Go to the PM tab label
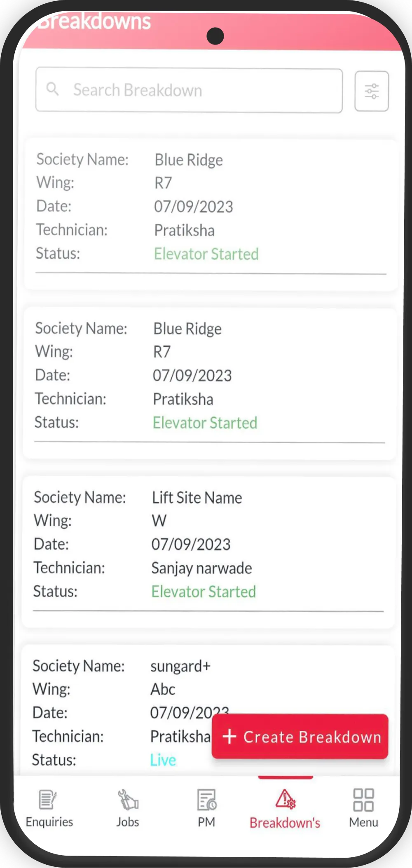 206,822
